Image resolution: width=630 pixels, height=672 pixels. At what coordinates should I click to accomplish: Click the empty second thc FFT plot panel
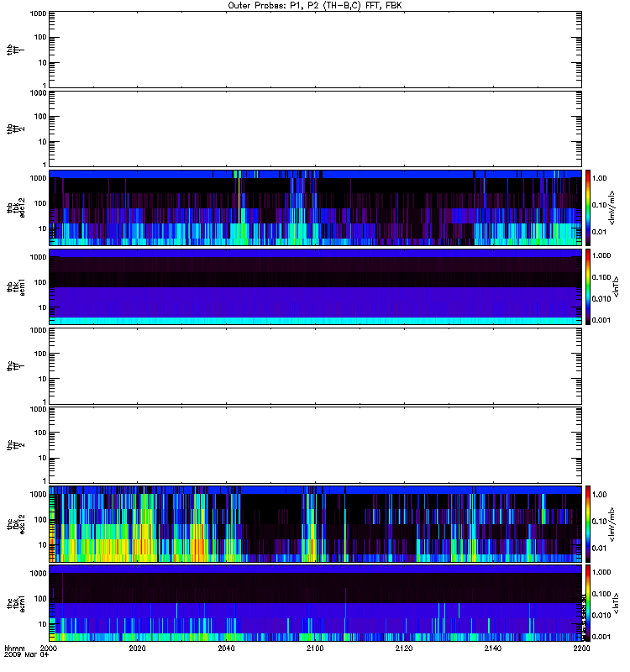tap(315, 445)
